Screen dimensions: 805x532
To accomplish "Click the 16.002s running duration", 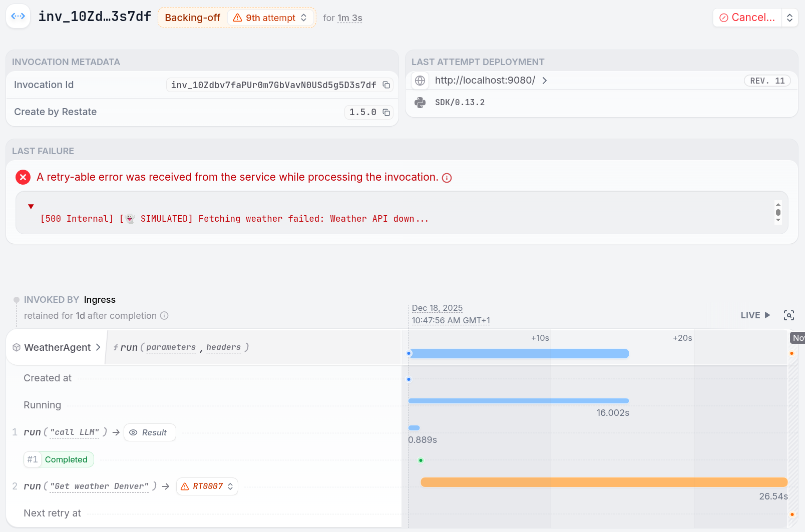I will [613, 413].
